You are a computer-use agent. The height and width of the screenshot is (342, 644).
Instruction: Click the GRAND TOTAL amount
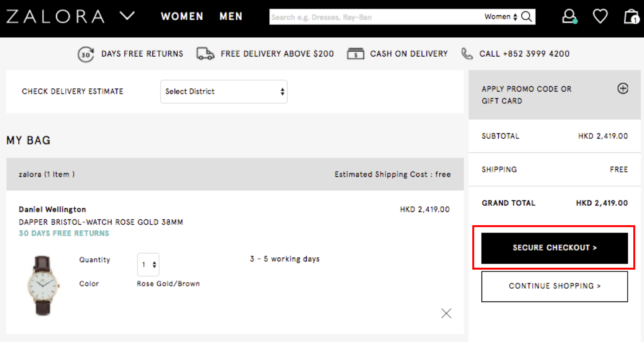[602, 203]
